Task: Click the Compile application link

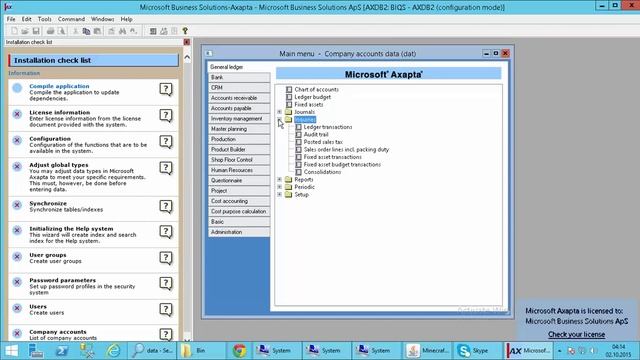Action: pos(59,86)
